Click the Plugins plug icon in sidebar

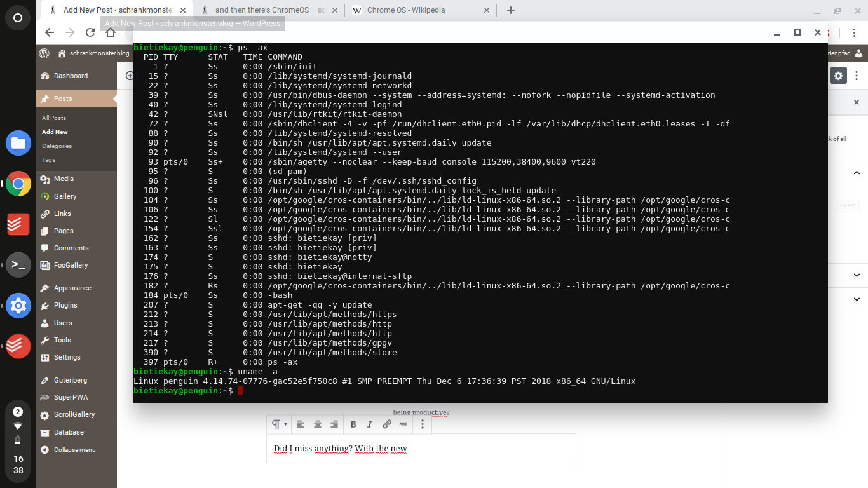coord(45,306)
